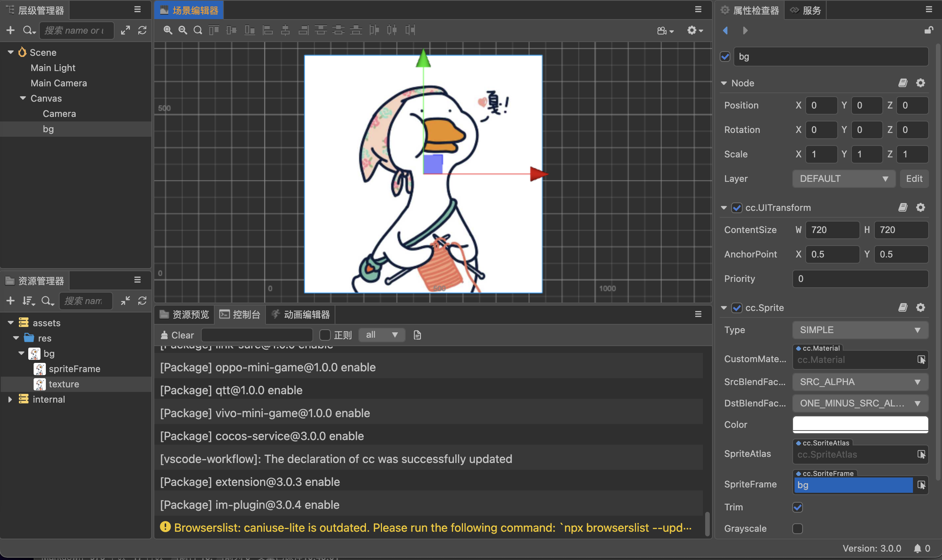The width and height of the screenshot is (942, 560).
Task: Click notification bell in status bar
Action: (918, 549)
